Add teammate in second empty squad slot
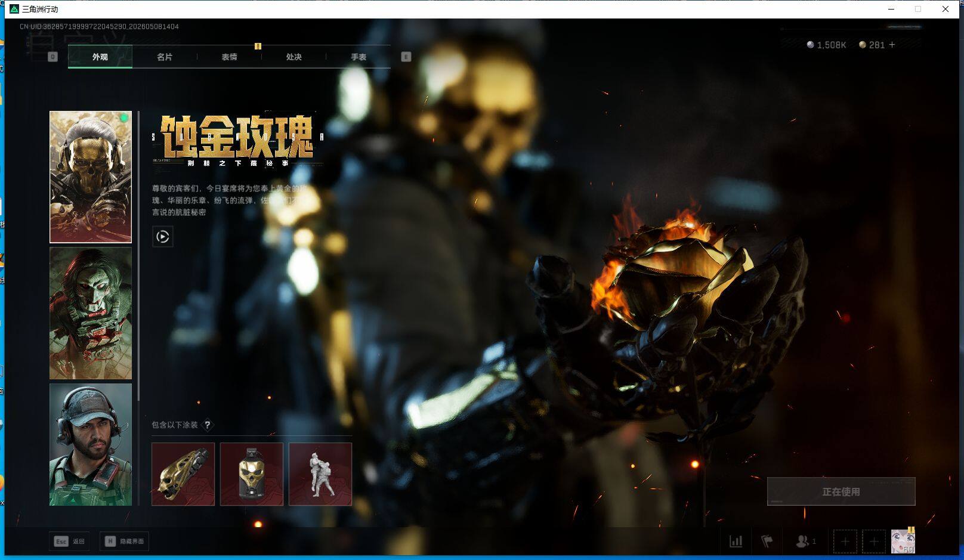964x560 pixels. pyautogui.click(x=873, y=542)
